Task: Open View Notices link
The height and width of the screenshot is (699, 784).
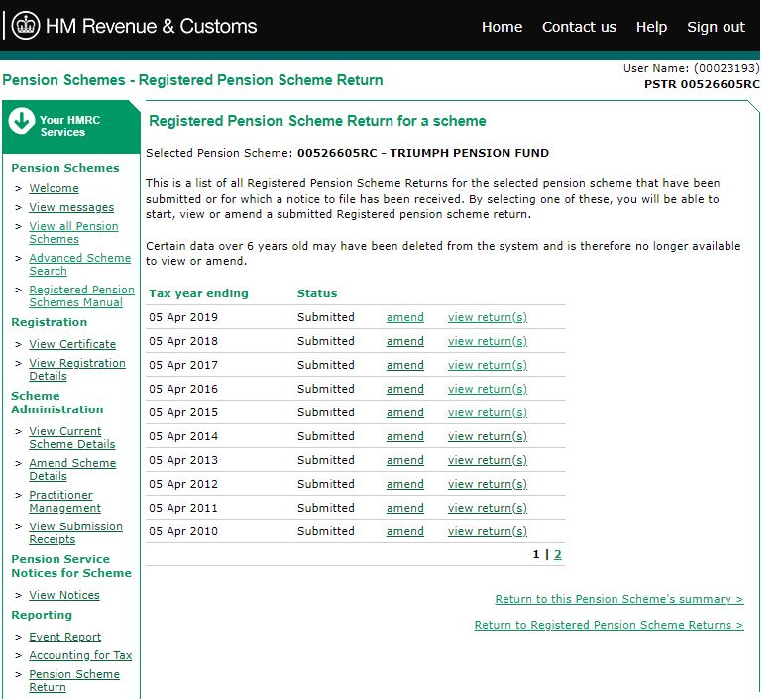Action: pos(64,595)
